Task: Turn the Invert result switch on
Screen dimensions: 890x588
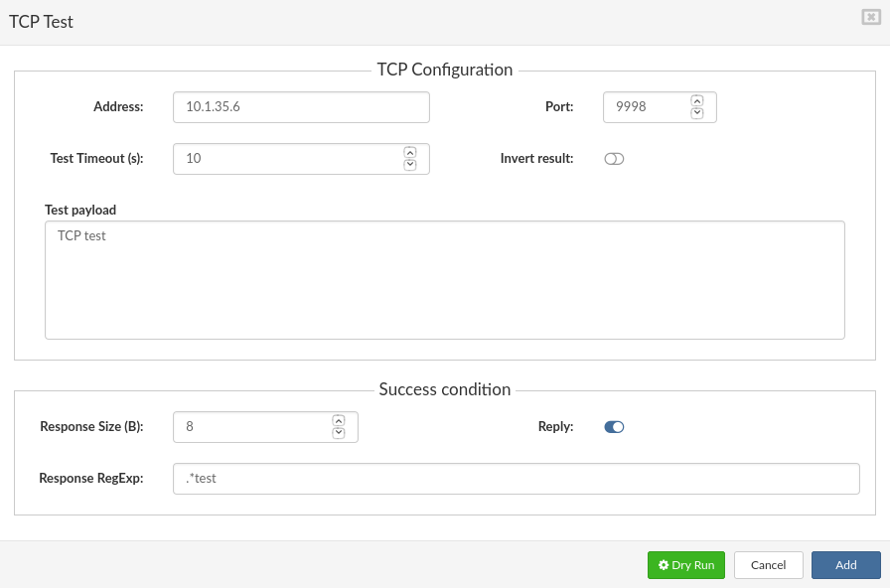Action: 614,158
